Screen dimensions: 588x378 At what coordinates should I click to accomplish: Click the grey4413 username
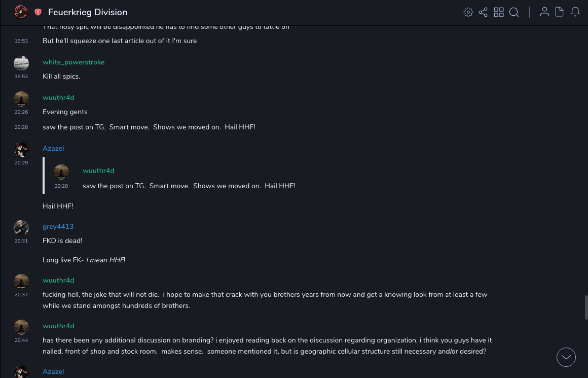pyautogui.click(x=58, y=226)
